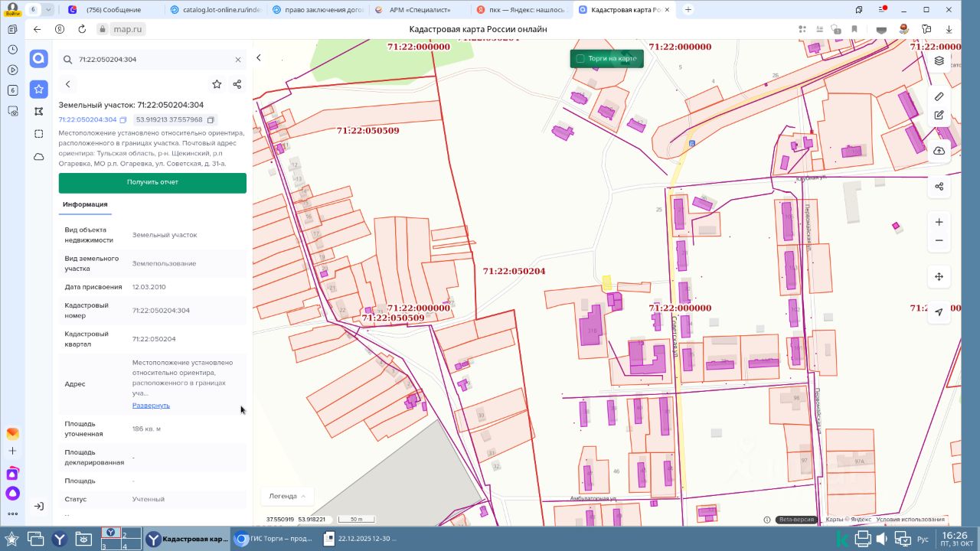The image size is (980, 551).
Task: Open the map layers panel
Action: click(x=939, y=61)
